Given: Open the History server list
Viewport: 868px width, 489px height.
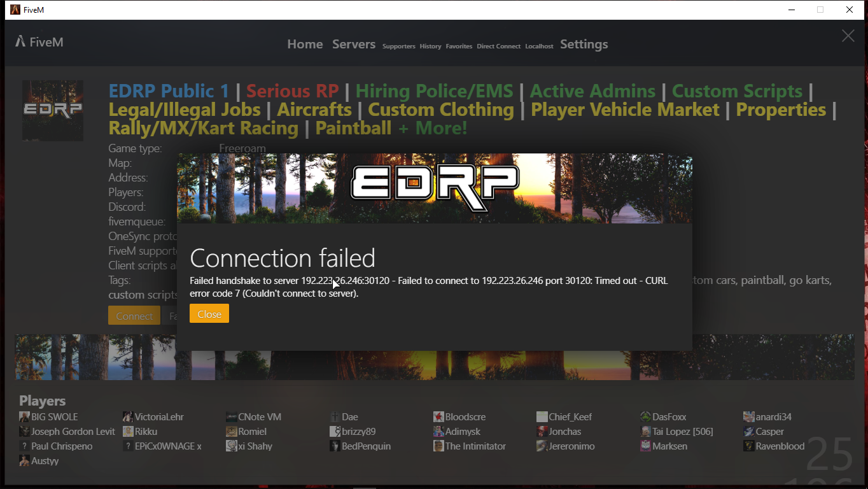Looking at the screenshot, I should click(x=430, y=46).
